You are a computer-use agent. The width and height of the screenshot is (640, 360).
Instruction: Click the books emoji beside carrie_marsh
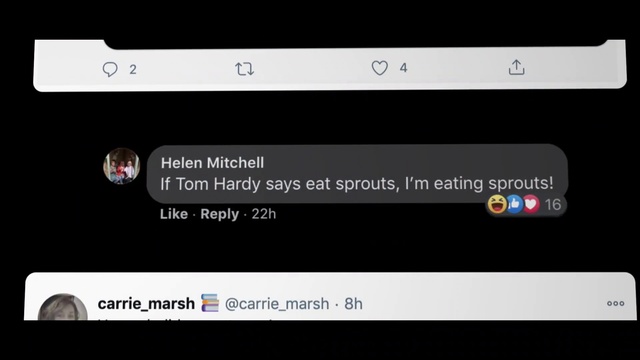pos(210,303)
